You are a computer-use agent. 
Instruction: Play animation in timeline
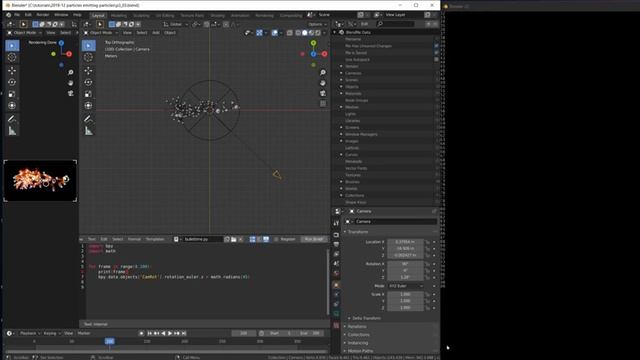[170, 333]
